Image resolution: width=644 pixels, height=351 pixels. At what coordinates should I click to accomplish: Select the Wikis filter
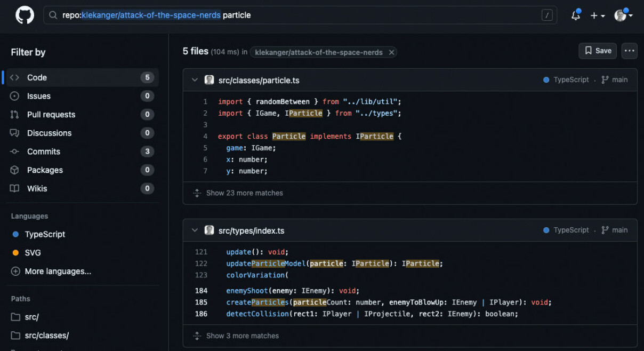pos(83,188)
